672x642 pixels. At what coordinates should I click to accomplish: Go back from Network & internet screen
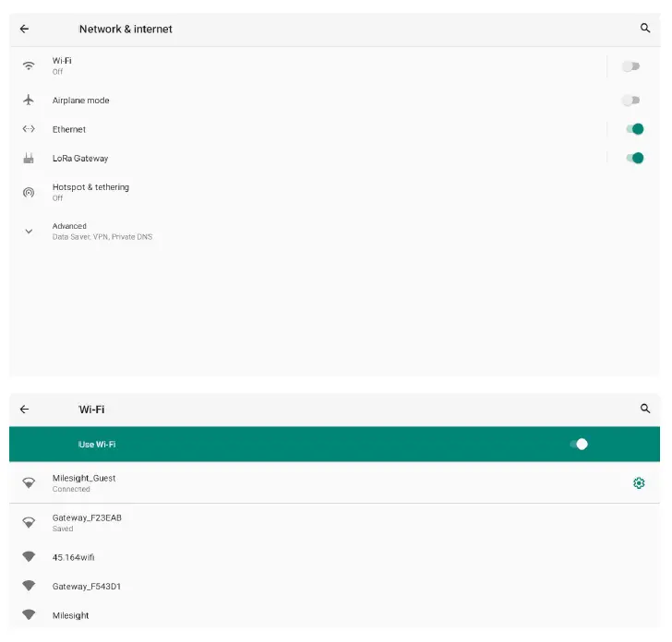(x=24, y=29)
